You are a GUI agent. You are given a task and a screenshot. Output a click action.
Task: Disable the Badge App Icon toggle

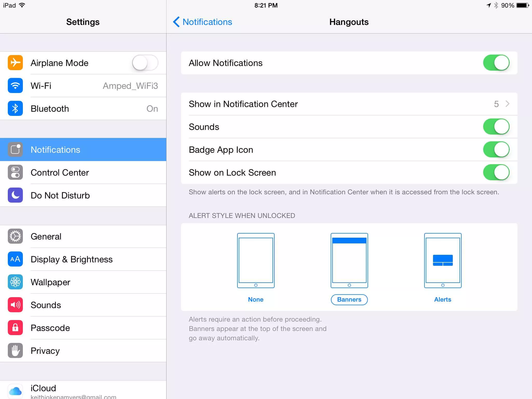point(496,150)
